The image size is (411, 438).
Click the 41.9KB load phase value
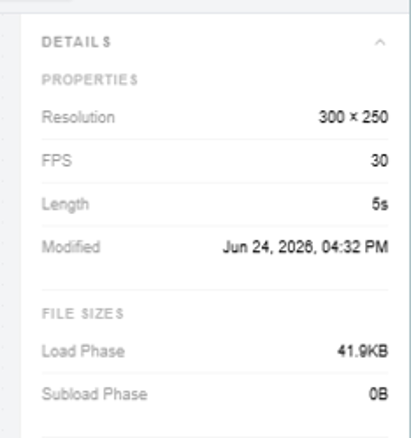click(363, 351)
